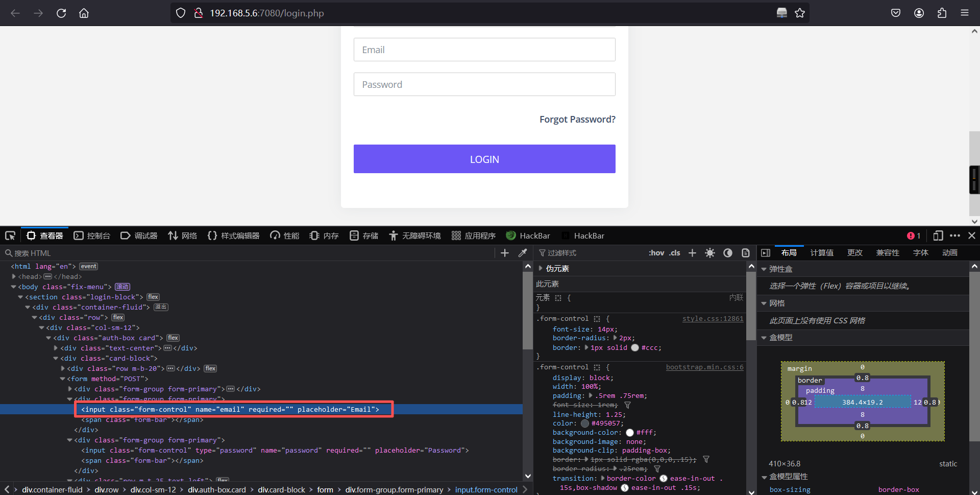Add a new CSS rule with the plus icon
Image resolution: width=980 pixels, height=495 pixels.
click(x=692, y=253)
